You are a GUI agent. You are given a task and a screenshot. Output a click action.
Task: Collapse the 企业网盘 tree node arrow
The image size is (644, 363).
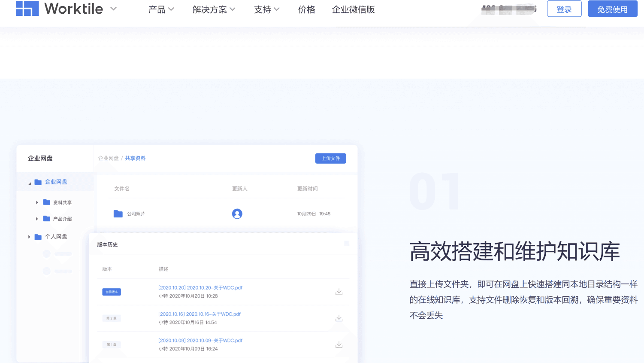tap(30, 183)
